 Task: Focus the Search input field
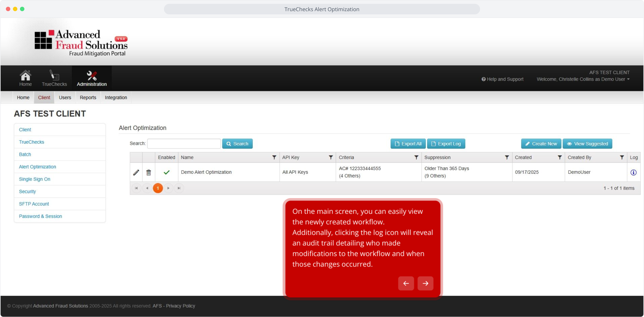pyautogui.click(x=184, y=144)
